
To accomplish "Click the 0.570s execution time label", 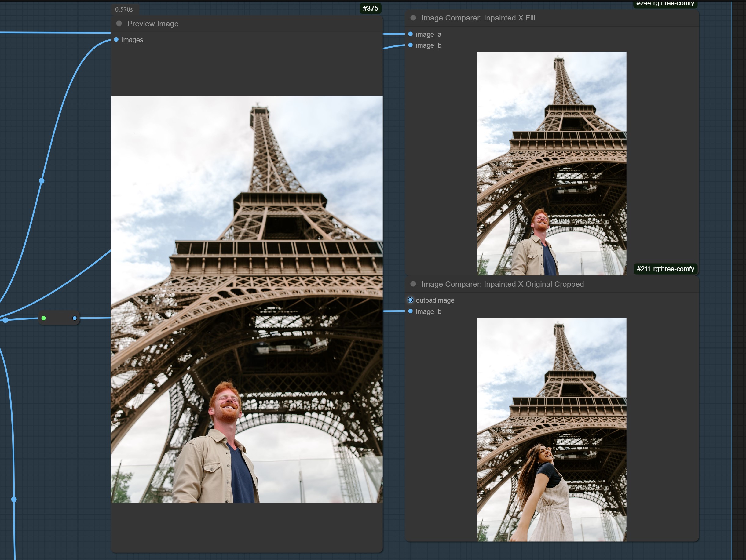I will coord(124,9).
